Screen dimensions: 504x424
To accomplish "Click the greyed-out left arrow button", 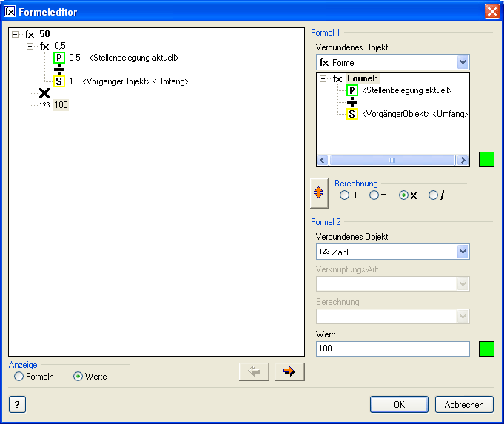I will (254, 371).
